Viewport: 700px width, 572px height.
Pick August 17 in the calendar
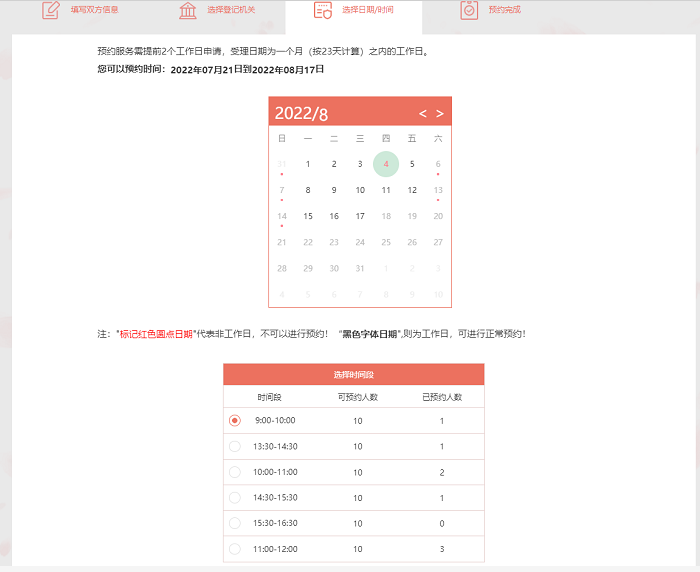click(360, 216)
